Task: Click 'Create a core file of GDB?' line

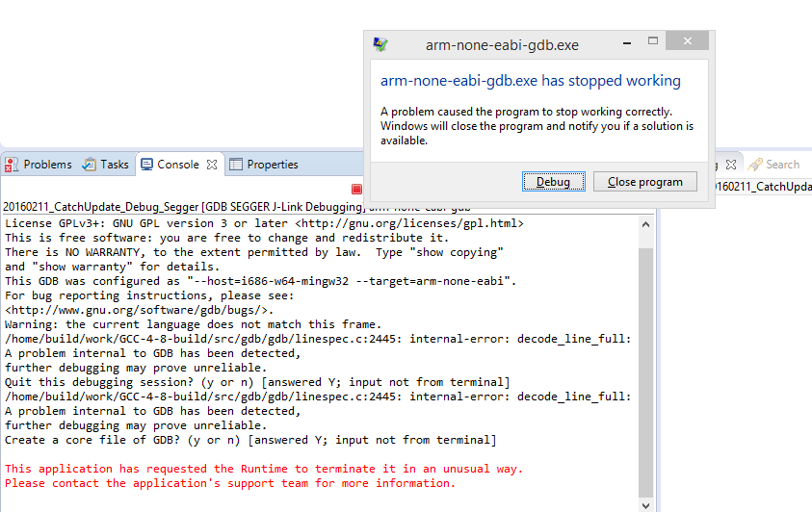Action: tap(250, 440)
